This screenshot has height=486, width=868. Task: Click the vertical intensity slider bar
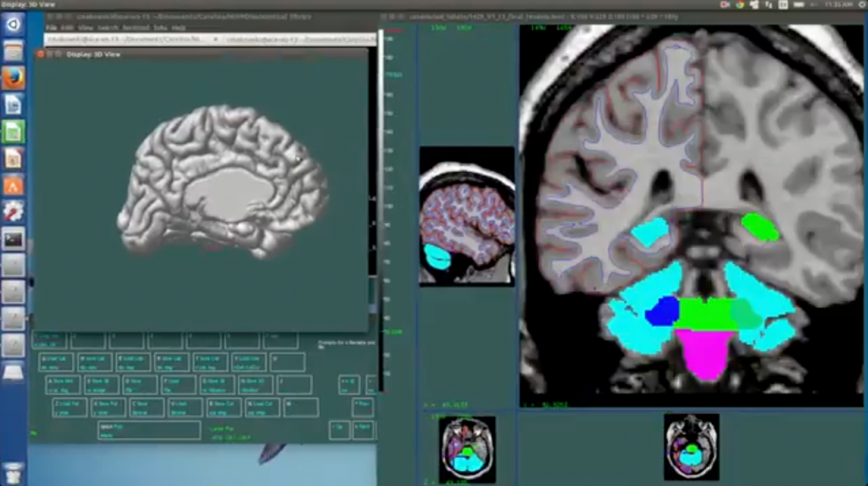point(381,212)
